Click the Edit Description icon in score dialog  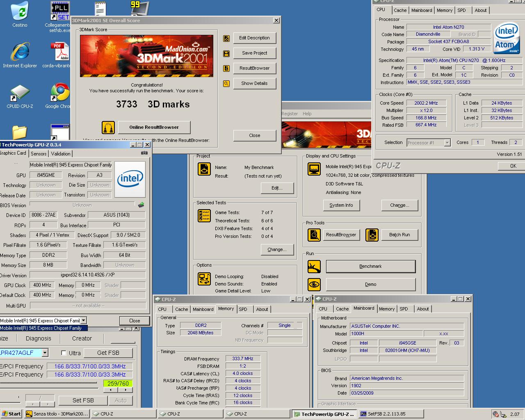coord(226,38)
